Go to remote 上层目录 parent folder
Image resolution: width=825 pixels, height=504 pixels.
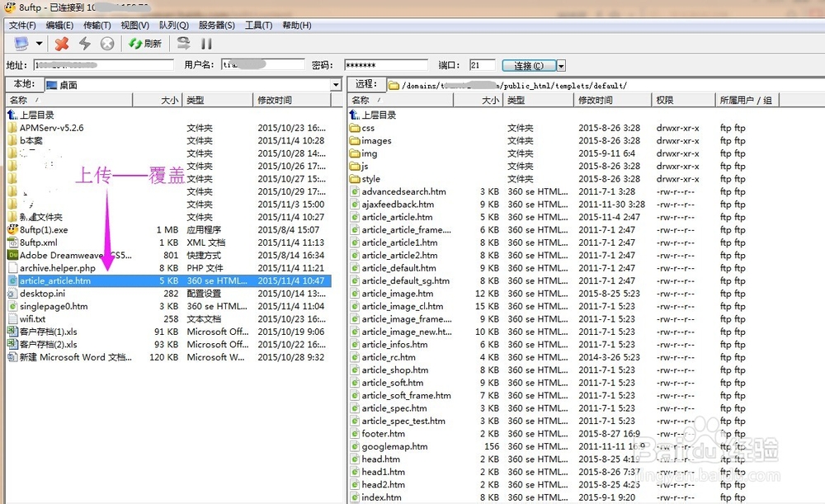(373, 115)
